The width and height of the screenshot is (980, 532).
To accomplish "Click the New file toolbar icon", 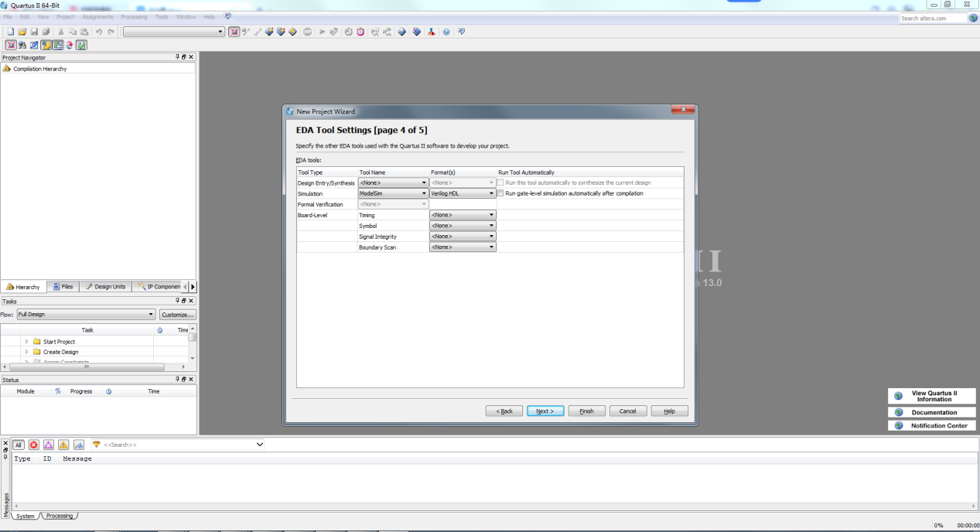I will (x=11, y=32).
